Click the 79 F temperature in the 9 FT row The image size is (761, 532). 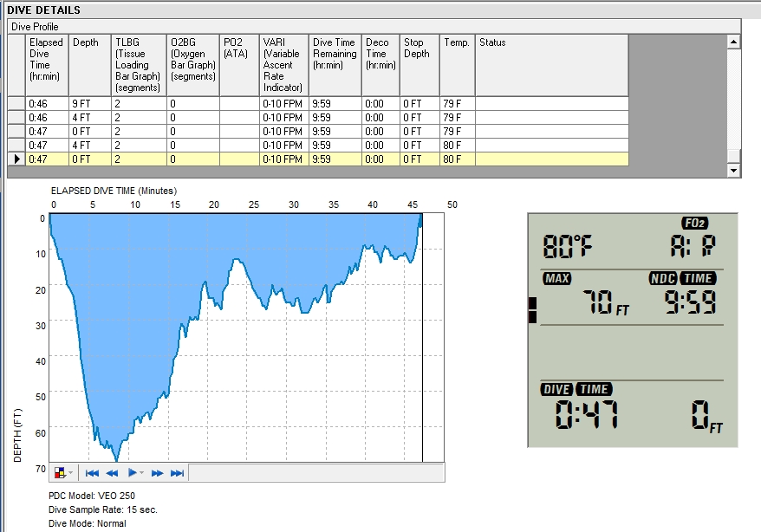pyautogui.click(x=457, y=103)
